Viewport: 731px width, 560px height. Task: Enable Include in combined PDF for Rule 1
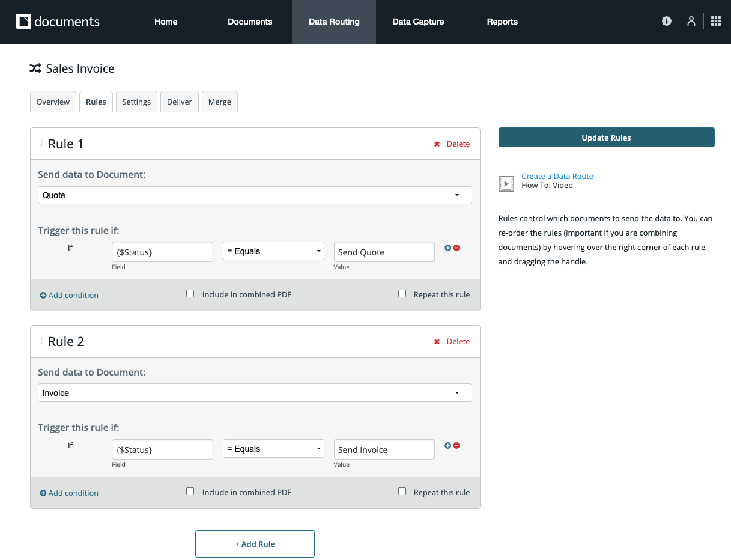click(x=190, y=294)
